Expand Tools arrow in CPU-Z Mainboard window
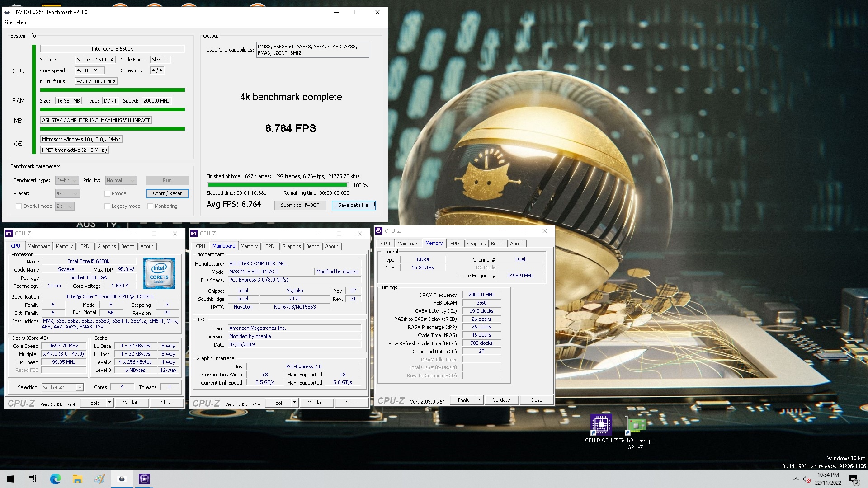Viewport: 868px width, 488px height. click(294, 403)
